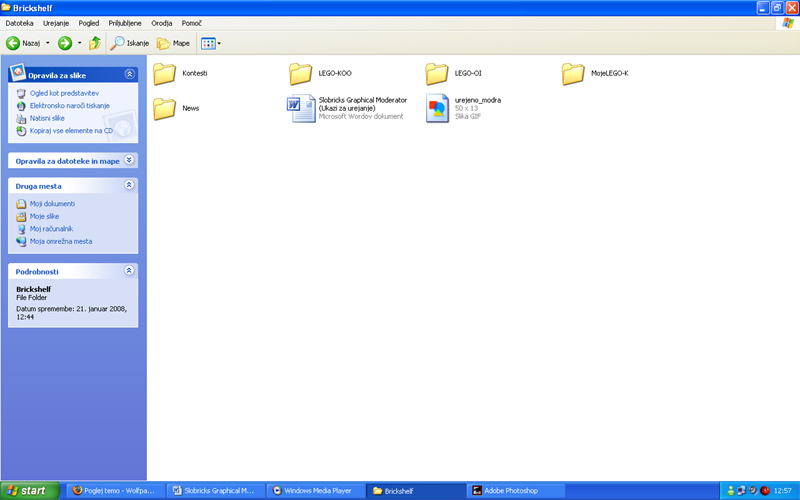The width and height of the screenshot is (800, 500).
Task: Switch to Adobe Photoshop taskbar button
Action: click(515, 491)
